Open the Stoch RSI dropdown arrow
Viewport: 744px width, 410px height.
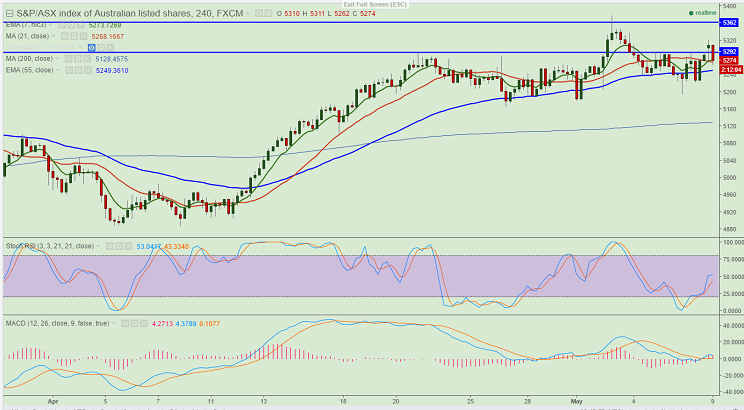(98, 246)
